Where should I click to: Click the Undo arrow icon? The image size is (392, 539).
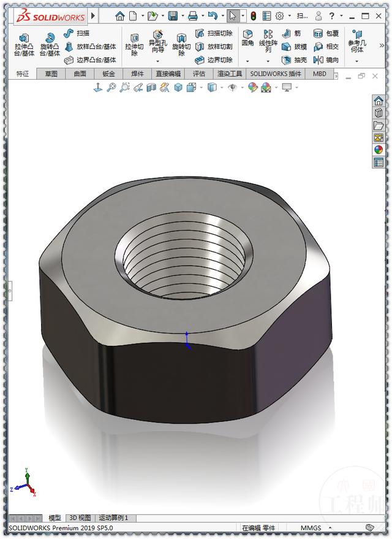[x=213, y=16]
